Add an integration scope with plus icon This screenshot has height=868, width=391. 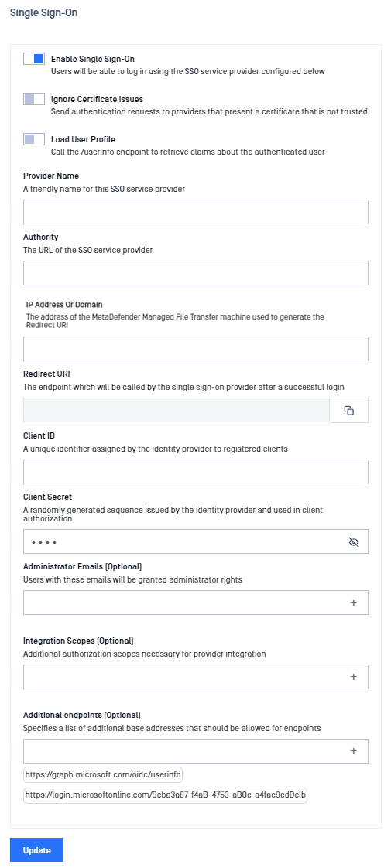point(353,676)
